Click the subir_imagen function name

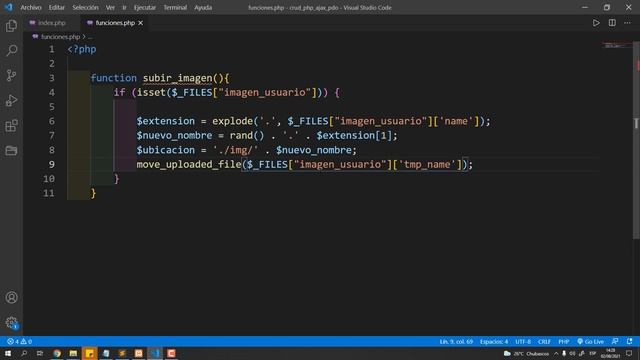pos(178,78)
